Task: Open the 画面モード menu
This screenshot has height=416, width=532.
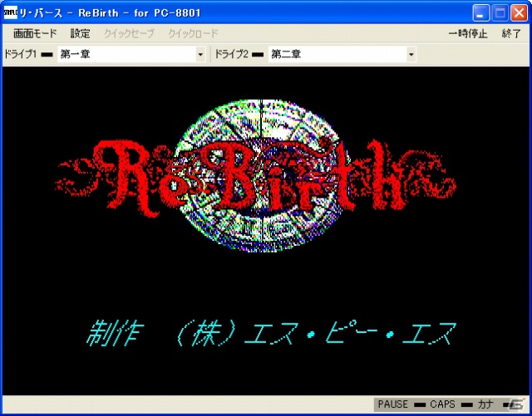Action: (35, 33)
